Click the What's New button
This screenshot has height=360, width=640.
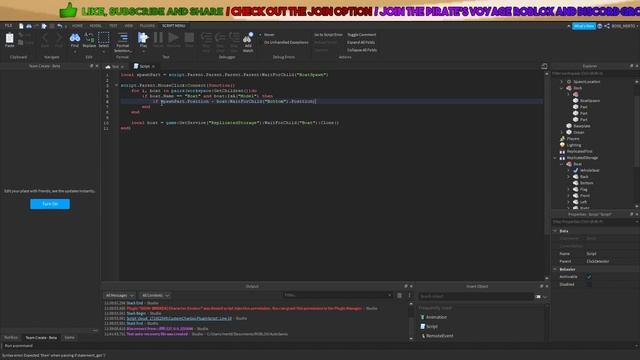(x=584, y=26)
